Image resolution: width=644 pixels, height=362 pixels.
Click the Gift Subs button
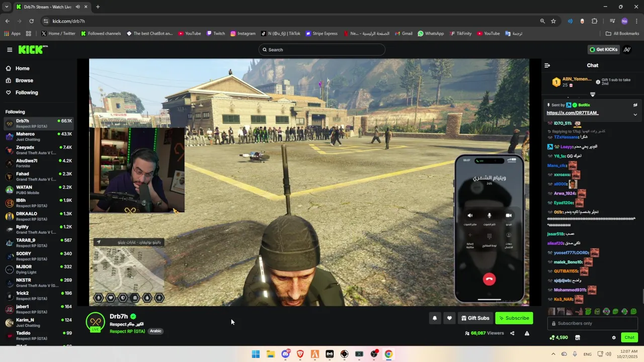(475, 318)
